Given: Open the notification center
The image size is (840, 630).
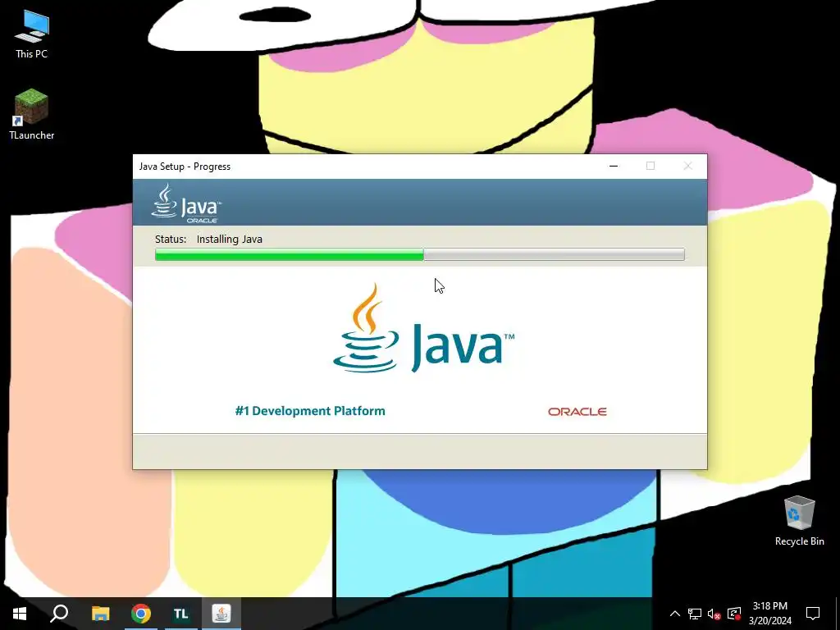Looking at the screenshot, I should 813,614.
